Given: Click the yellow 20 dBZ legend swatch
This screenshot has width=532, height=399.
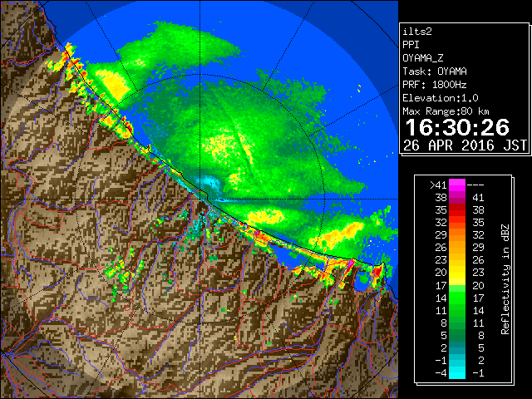Looking at the screenshot, I should (457, 273).
